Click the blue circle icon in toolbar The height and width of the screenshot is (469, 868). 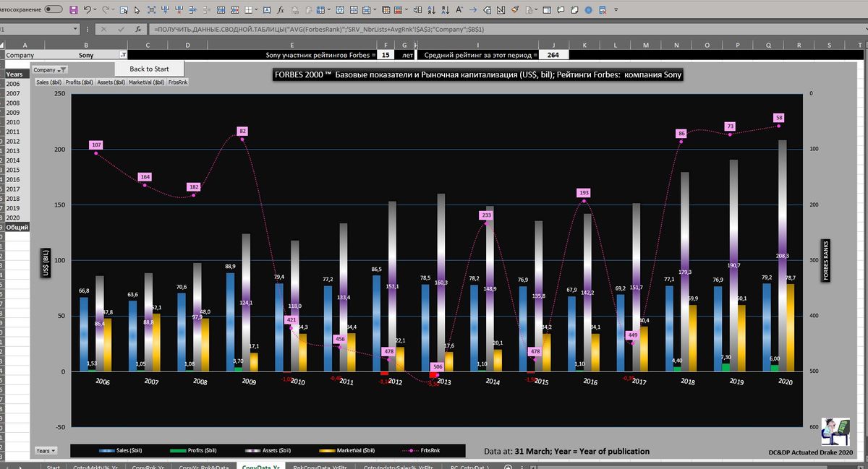(588, 10)
